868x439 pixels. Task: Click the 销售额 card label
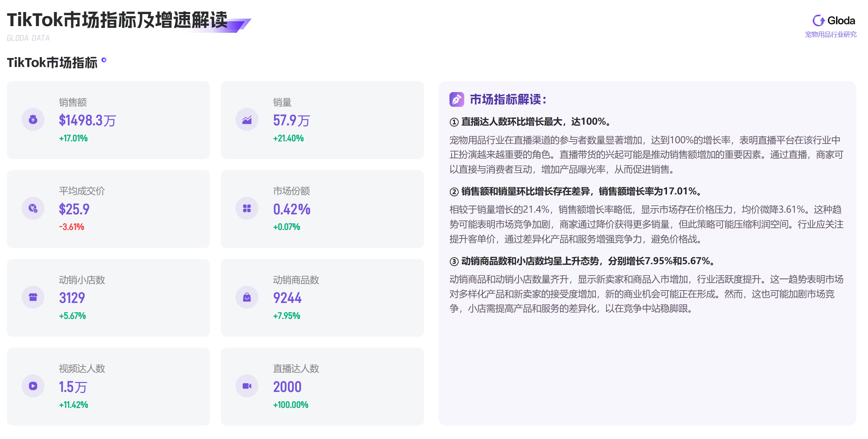(73, 102)
